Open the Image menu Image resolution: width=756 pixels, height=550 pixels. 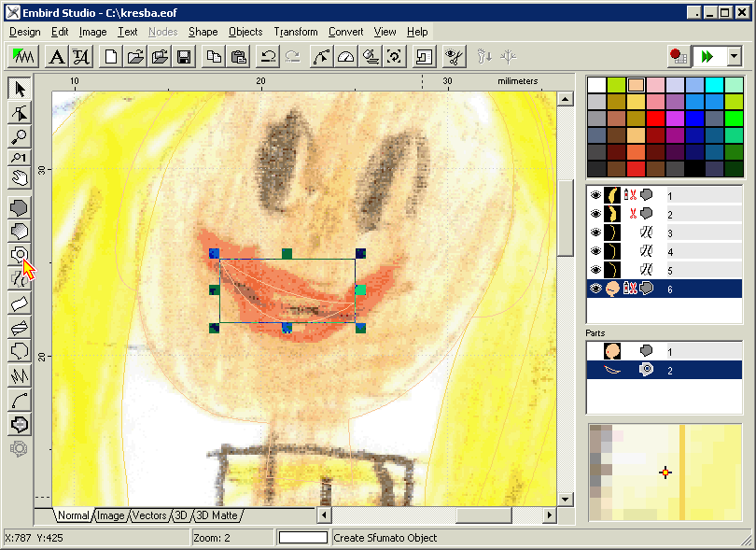tap(93, 32)
